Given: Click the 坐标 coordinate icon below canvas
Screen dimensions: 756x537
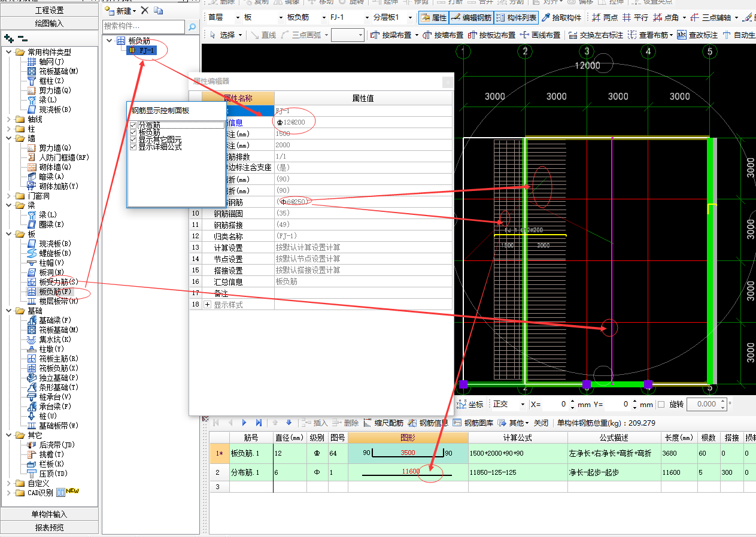Looking at the screenshot, I should (470, 404).
